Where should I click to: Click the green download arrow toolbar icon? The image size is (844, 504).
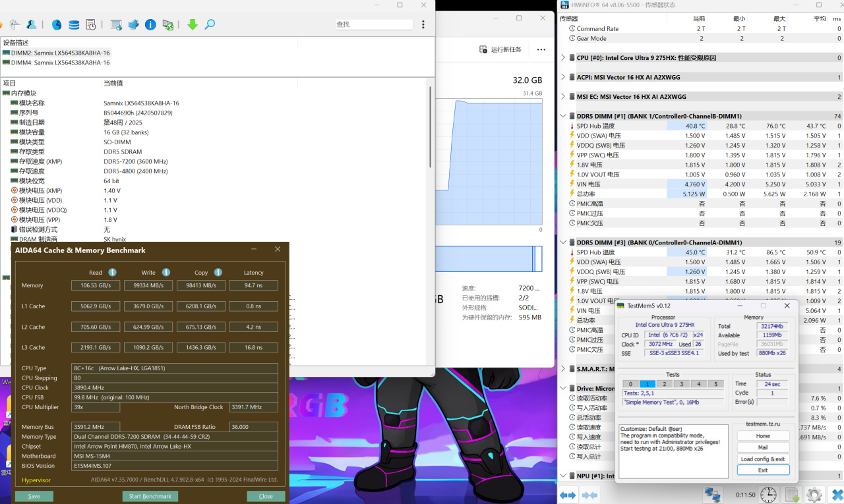coord(193,24)
